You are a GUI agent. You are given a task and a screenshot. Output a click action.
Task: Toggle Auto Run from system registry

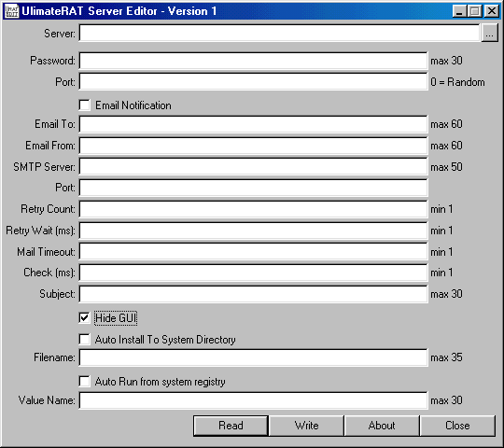(85, 382)
